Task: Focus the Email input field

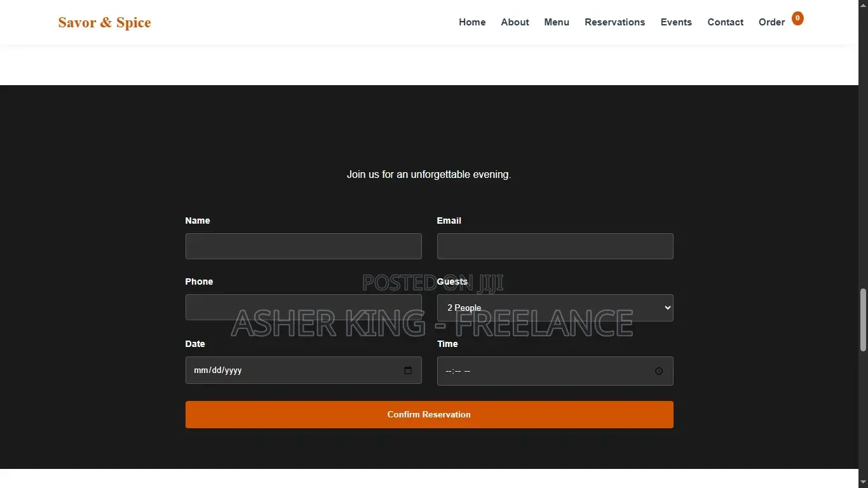Action: coord(555,247)
